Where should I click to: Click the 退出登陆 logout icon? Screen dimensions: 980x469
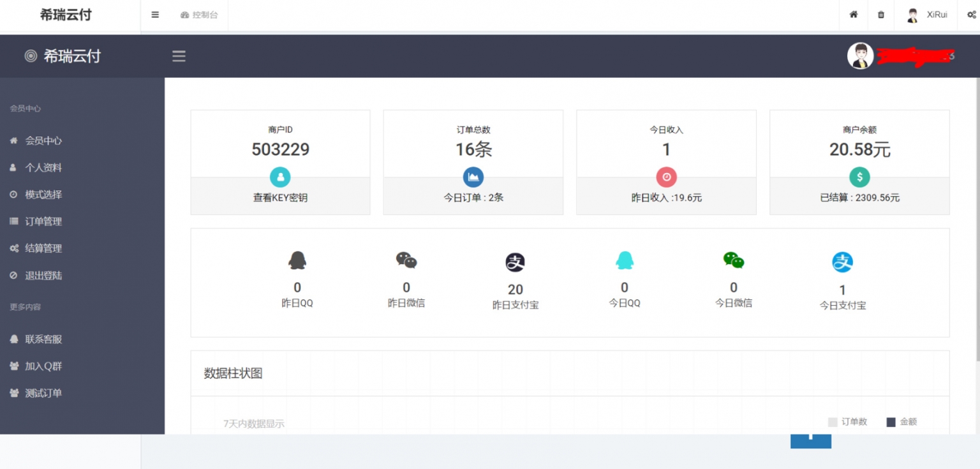pos(12,275)
